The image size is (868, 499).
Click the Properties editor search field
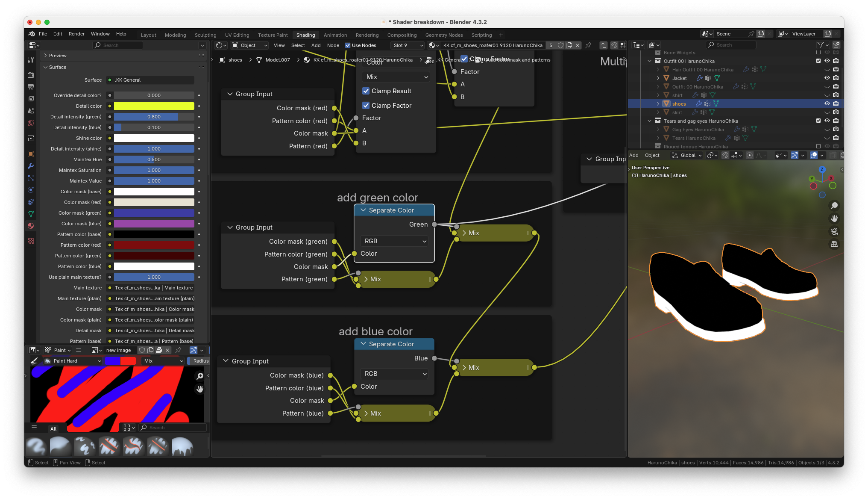[x=117, y=45]
